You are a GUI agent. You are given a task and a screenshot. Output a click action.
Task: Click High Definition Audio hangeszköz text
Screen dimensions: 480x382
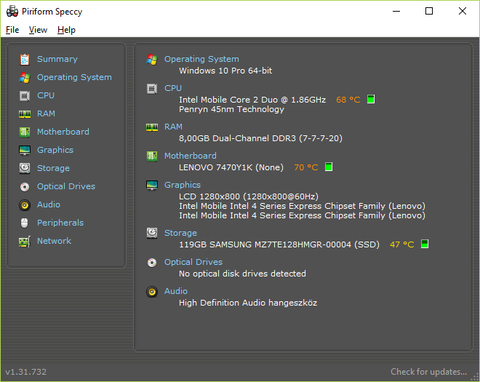pyautogui.click(x=248, y=303)
